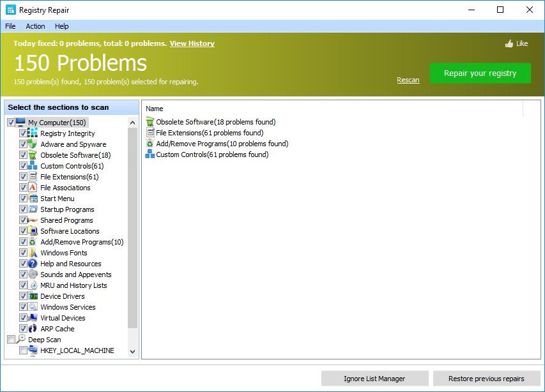Click the sidebar scroll up arrow

132,123
